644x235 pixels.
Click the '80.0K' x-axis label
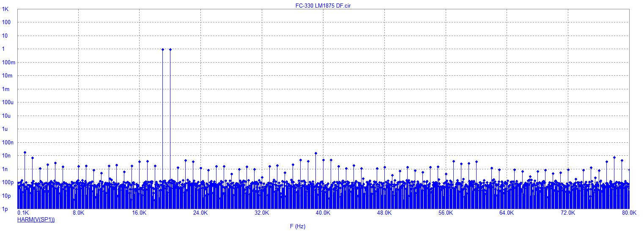click(629, 213)
